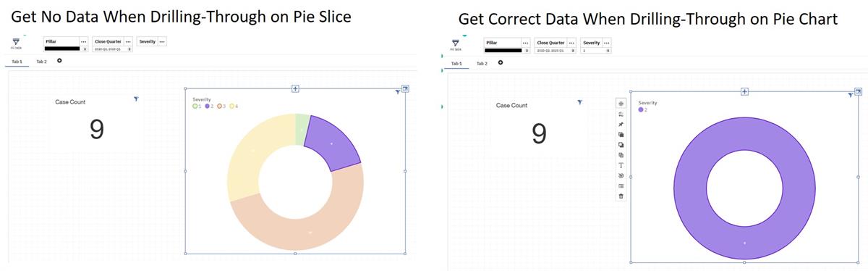Switch to Tab 2 under 'Get No Data'
868x271 pixels.
(x=41, y=62)
